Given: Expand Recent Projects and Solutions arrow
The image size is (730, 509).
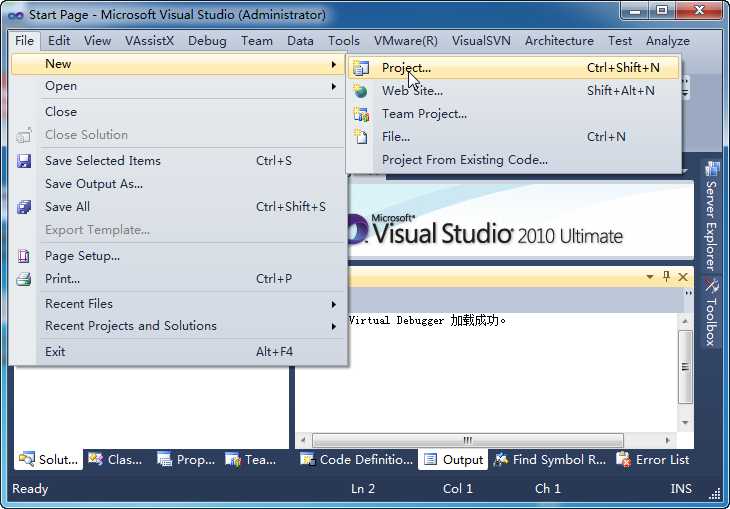Looking at the screenshot, I should [334, 327].
